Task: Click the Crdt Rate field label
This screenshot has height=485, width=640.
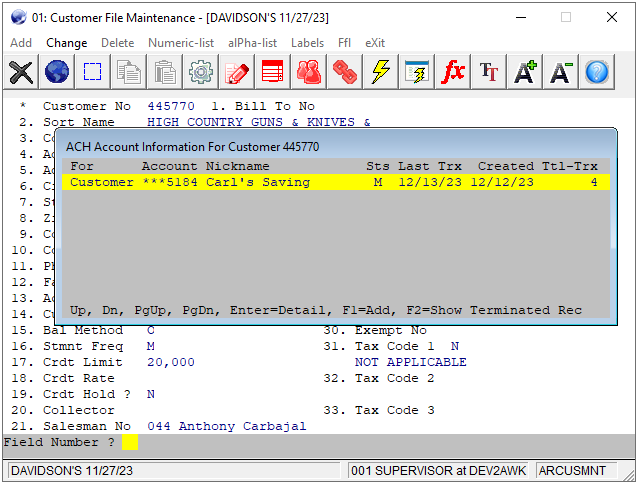Action: [79, 378]
